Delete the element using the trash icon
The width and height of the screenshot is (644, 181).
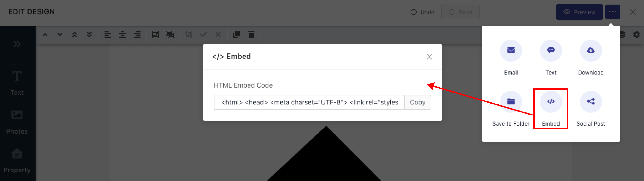tap(251, 35)
